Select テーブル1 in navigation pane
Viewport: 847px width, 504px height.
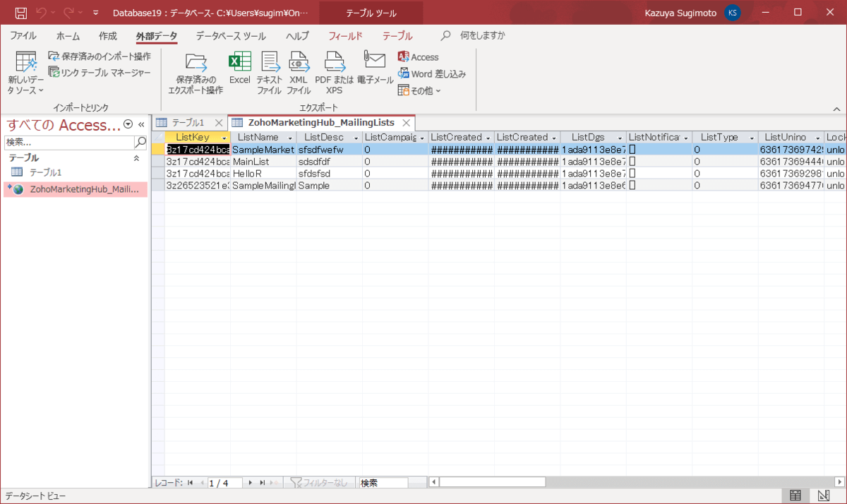click(45, 172)
